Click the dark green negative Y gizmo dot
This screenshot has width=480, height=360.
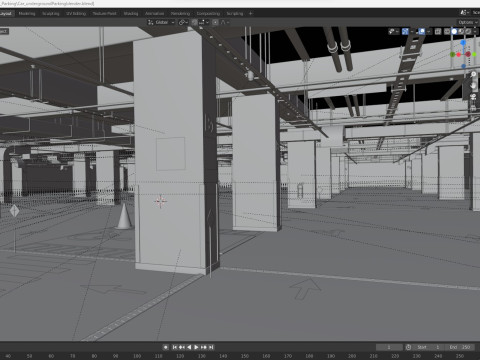coord(453,54)
